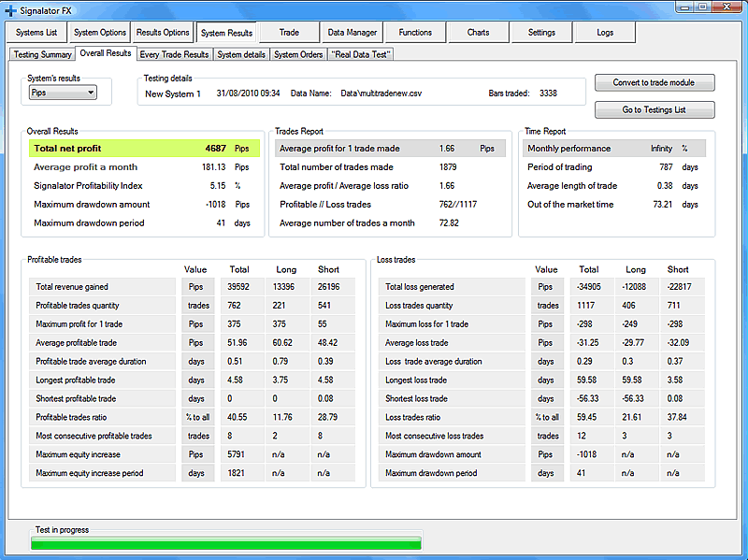Select the Results Options tab

tap(163, 33)
